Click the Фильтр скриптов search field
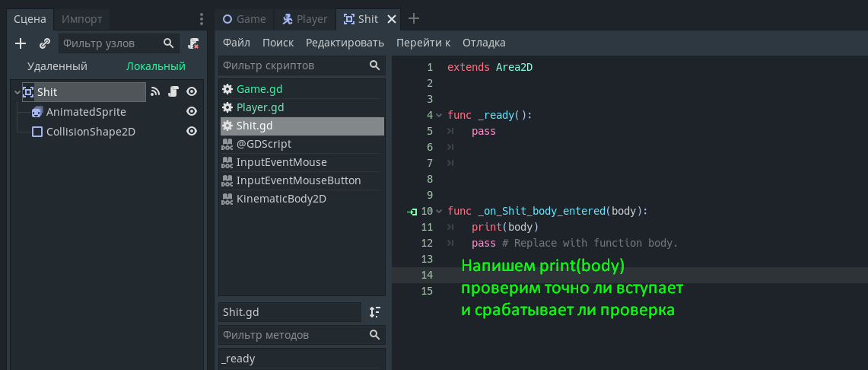Screen dimensions: 868x370 click(x=293, y=65)
